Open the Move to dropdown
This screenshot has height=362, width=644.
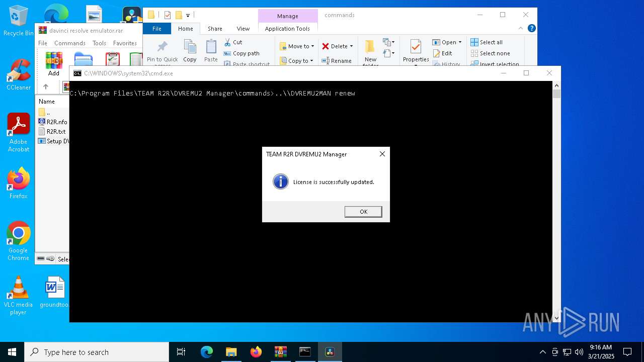(x=297, y=46)
